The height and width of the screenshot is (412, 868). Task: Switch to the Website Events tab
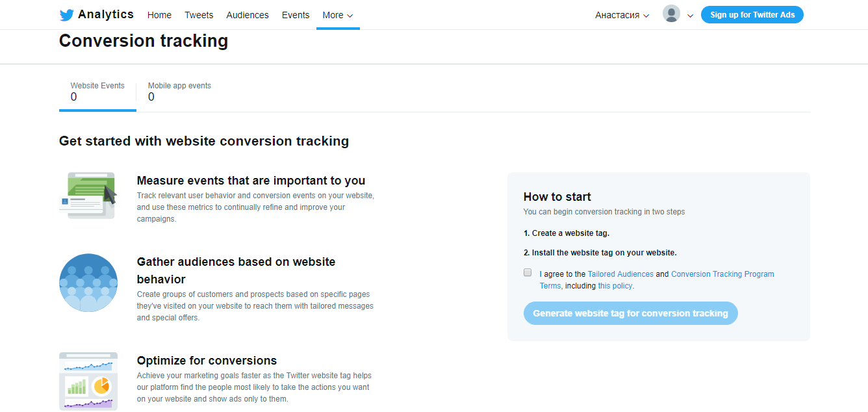(97, 91)
